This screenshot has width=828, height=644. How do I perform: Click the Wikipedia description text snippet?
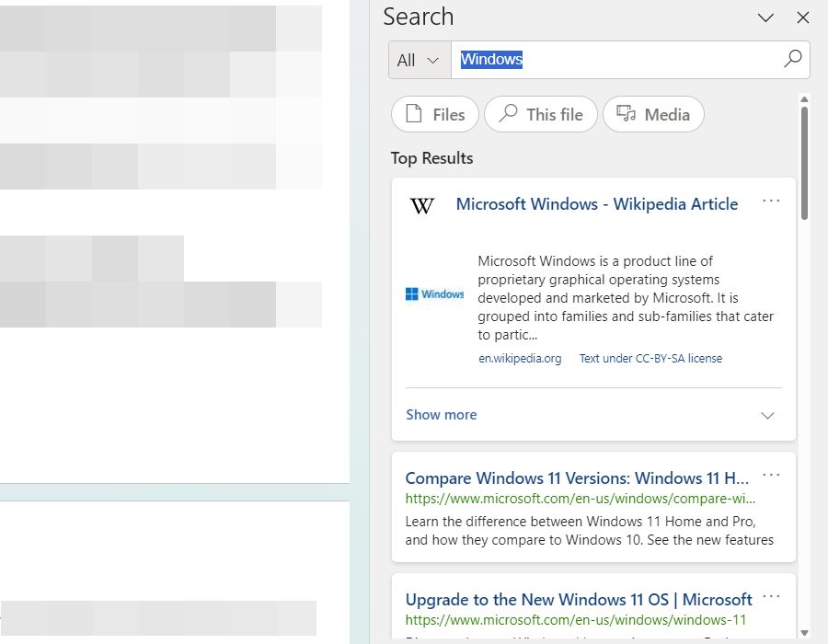(626, 298)
